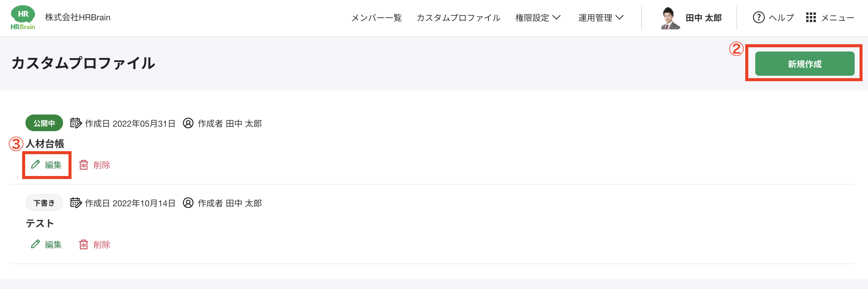868x289 pixels.
Task: Click the trash icon for 人材台帳
Action: point(84,165)
